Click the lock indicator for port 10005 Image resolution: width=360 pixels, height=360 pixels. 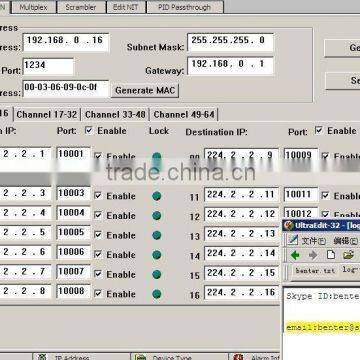156,235
